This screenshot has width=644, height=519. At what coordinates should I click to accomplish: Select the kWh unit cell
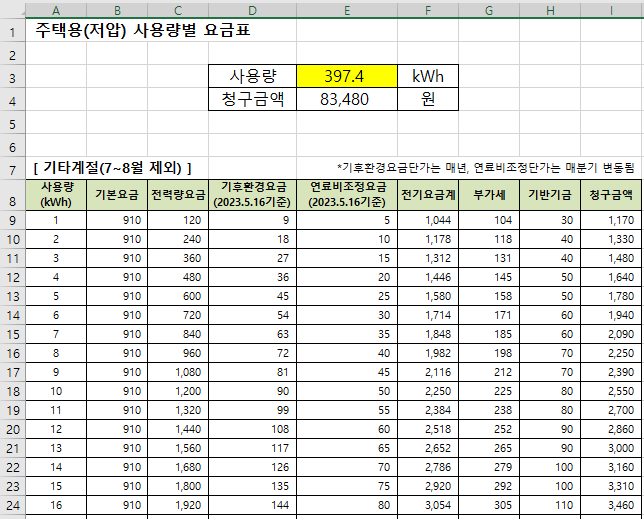click(428, 76)
